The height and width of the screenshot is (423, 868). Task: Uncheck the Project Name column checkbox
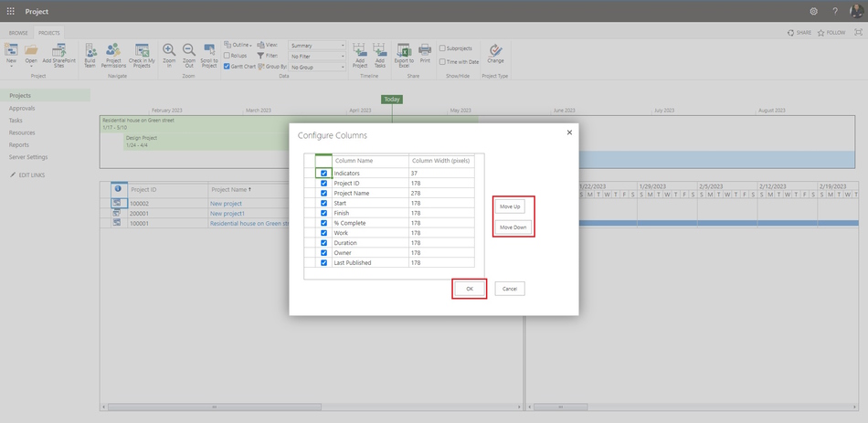coord(323,194)
